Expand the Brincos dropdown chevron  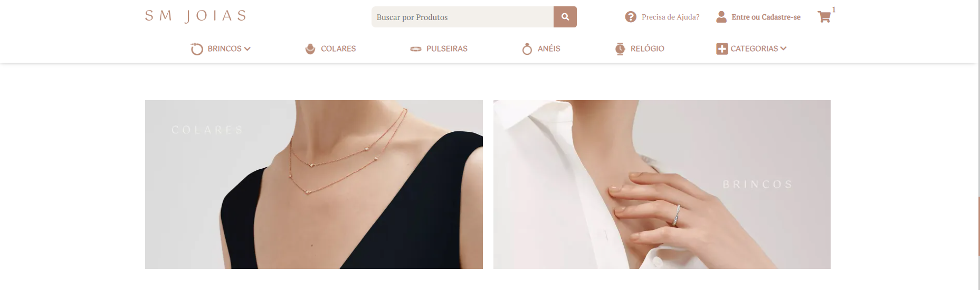248,49
